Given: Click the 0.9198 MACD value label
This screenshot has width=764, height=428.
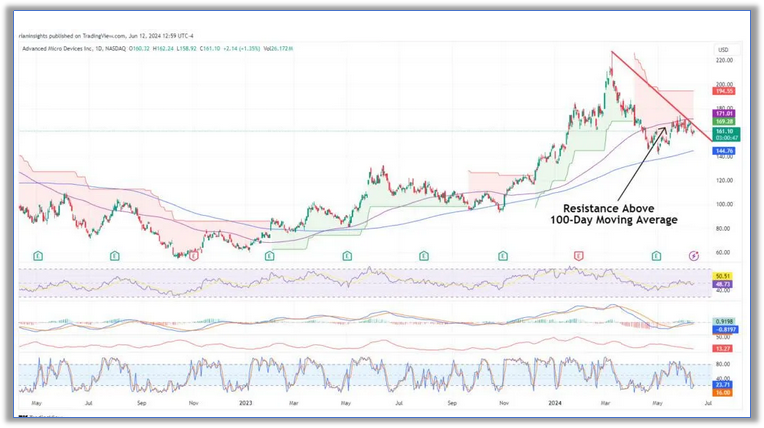Looking at the screenshot, I should [x=725, y=322].
